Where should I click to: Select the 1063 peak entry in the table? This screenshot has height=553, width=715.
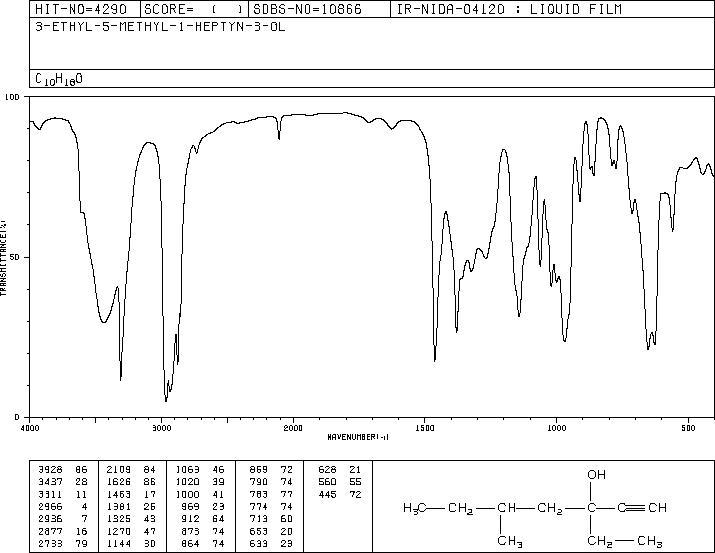click(x=200, y=469)
